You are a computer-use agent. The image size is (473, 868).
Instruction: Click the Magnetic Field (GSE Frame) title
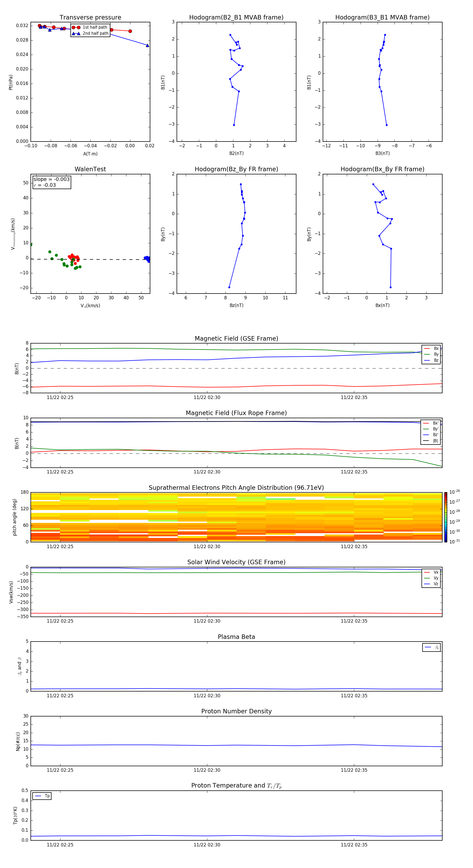[236, 339]
